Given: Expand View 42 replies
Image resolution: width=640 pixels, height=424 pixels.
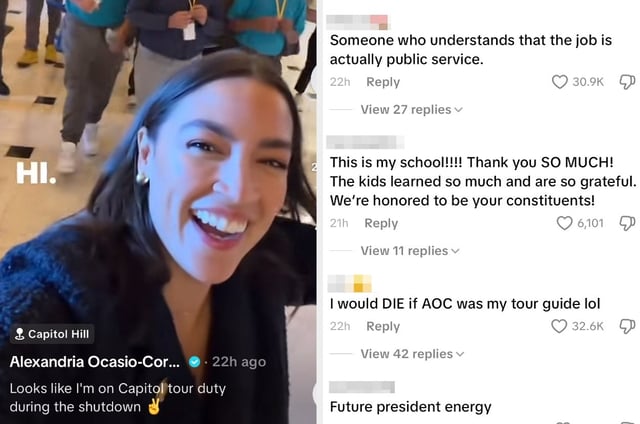Looking at the screenshot, I should (412, 354).
